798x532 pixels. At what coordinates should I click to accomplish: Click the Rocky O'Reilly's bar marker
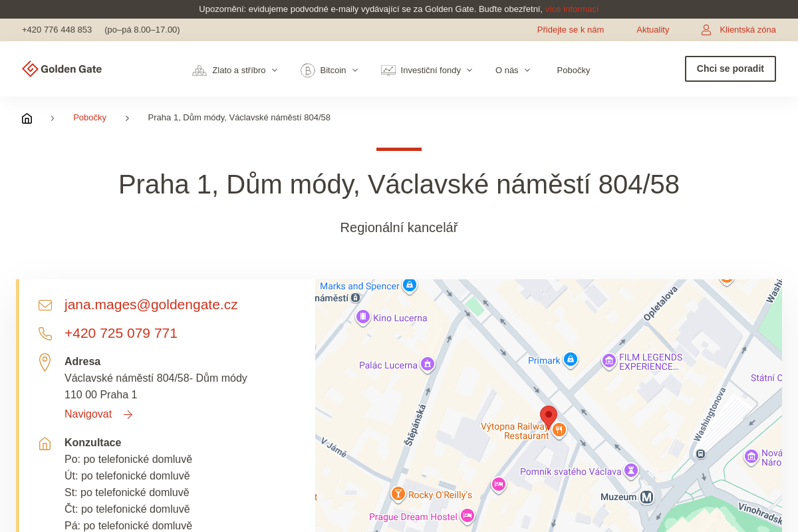[x=398, y=493]
